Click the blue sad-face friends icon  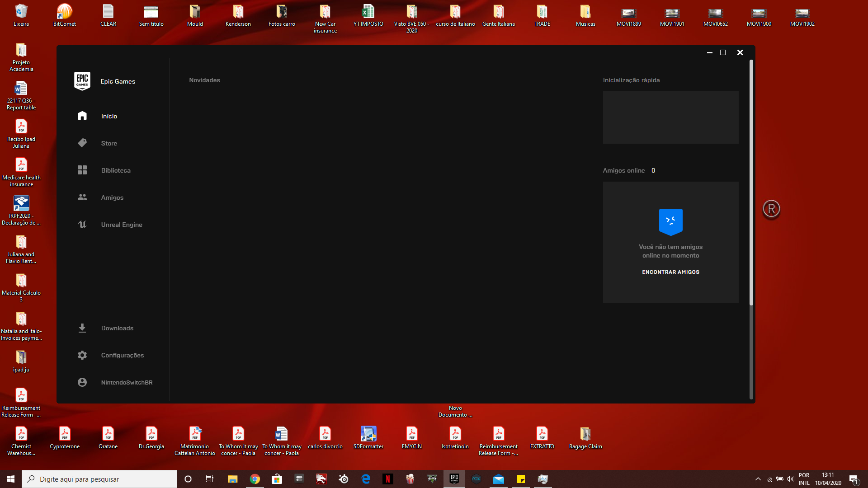pyautogui.click(x=670, y=222)
